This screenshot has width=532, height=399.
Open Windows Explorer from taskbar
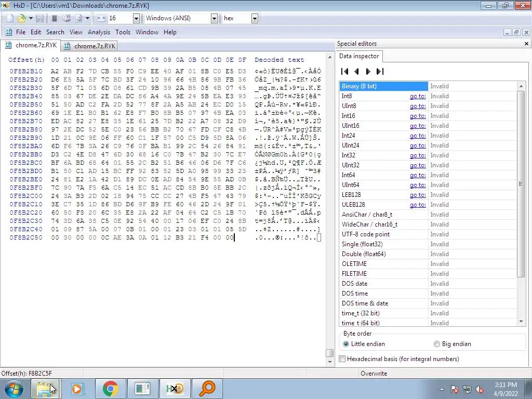click(x=45, y=389)
